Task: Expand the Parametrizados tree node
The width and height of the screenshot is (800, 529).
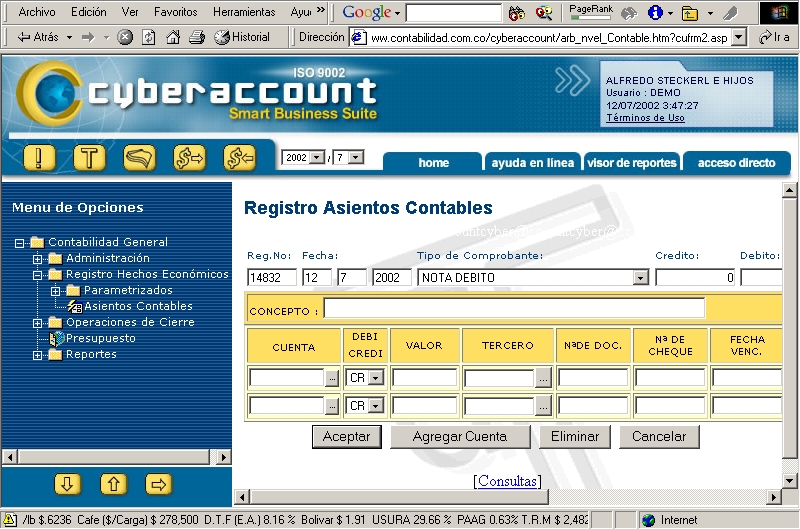Action: [55, 291]
